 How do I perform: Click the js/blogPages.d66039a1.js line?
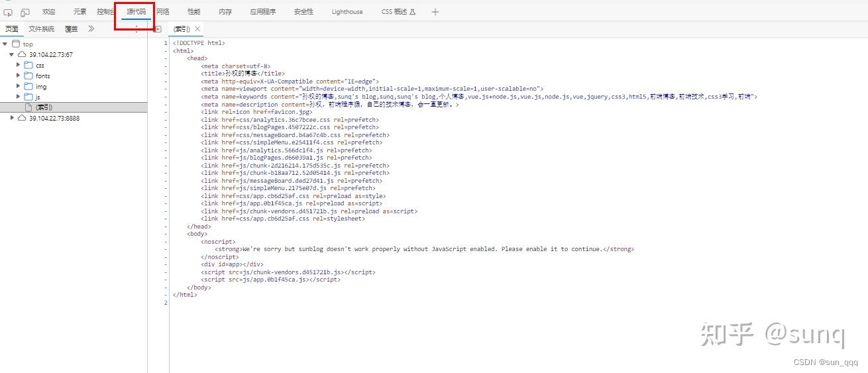(286, 158)
